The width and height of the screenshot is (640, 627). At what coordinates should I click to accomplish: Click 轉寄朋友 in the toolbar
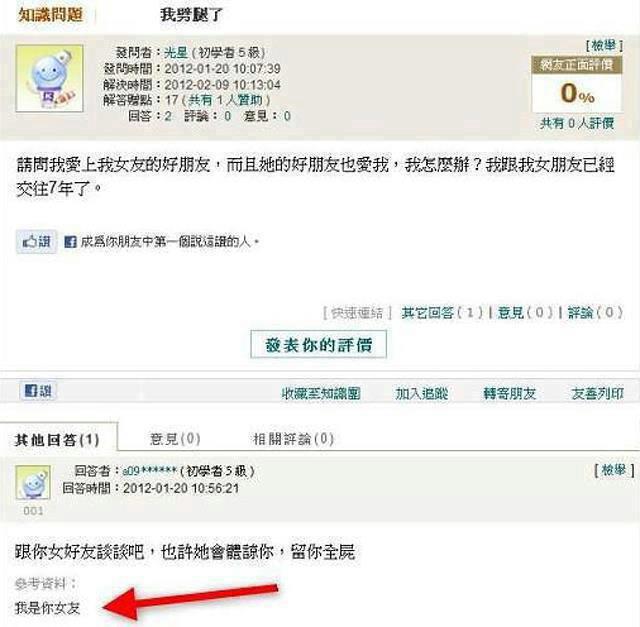(x=509, y=394)
